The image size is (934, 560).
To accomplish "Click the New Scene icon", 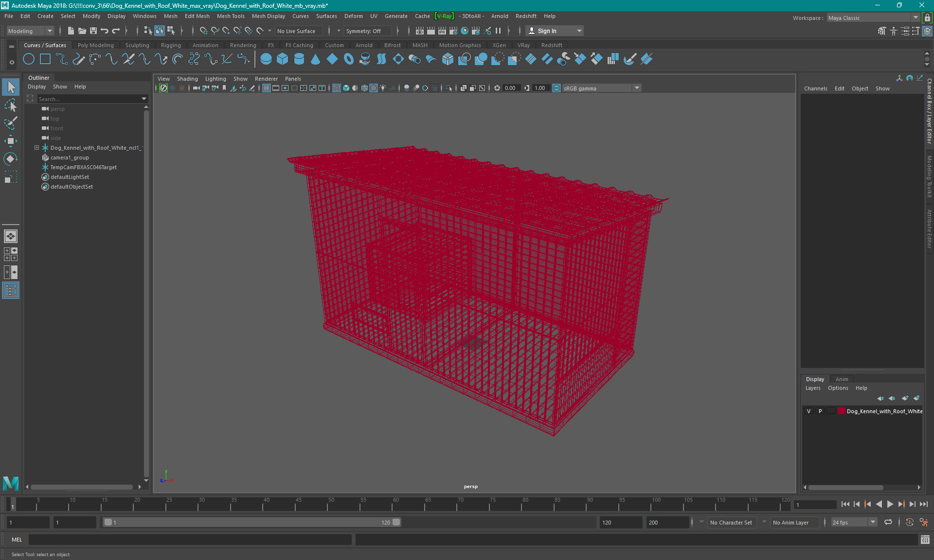I will pyautogui.click(x=71, y=31).
